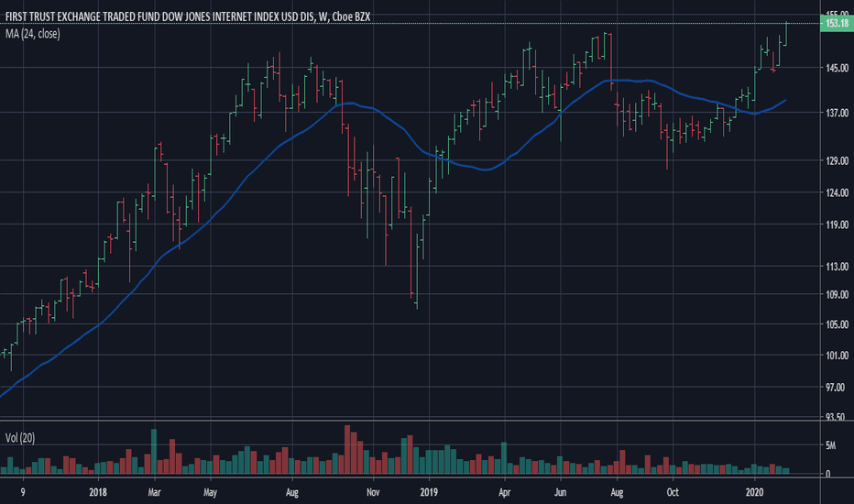Click the chart title First Trust Exchange Traded Fund

pos(188,16)
